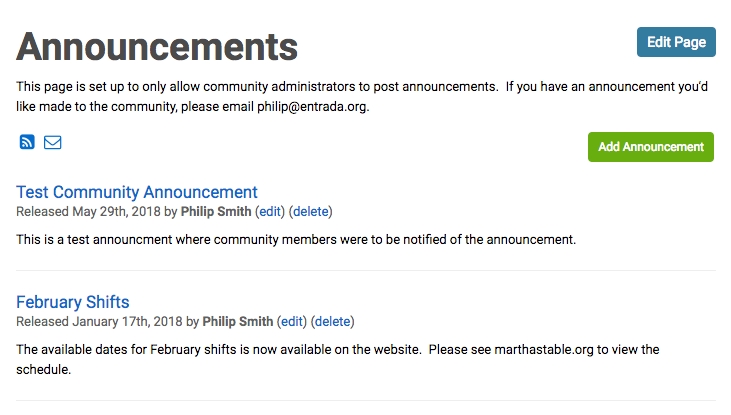Open the Test Community Announcement title link

coord(137,192)
